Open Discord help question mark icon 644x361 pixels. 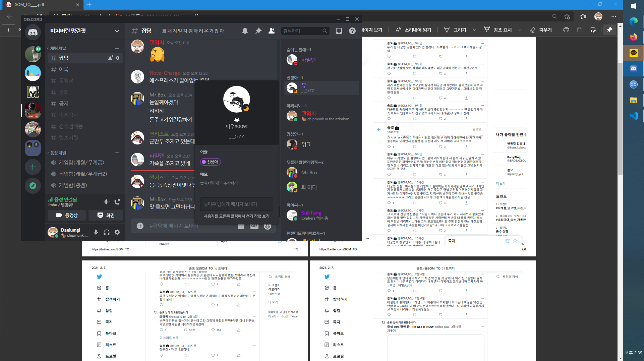point(352,31)
